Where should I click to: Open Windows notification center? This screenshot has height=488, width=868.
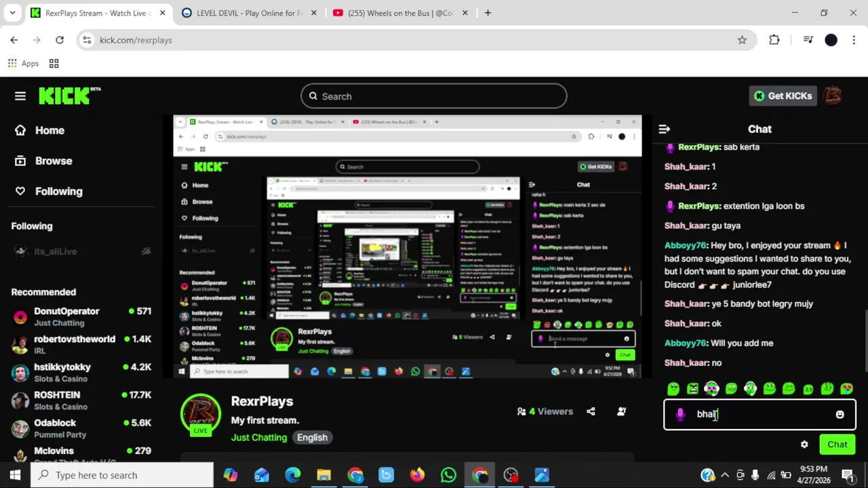pos(848,475)
